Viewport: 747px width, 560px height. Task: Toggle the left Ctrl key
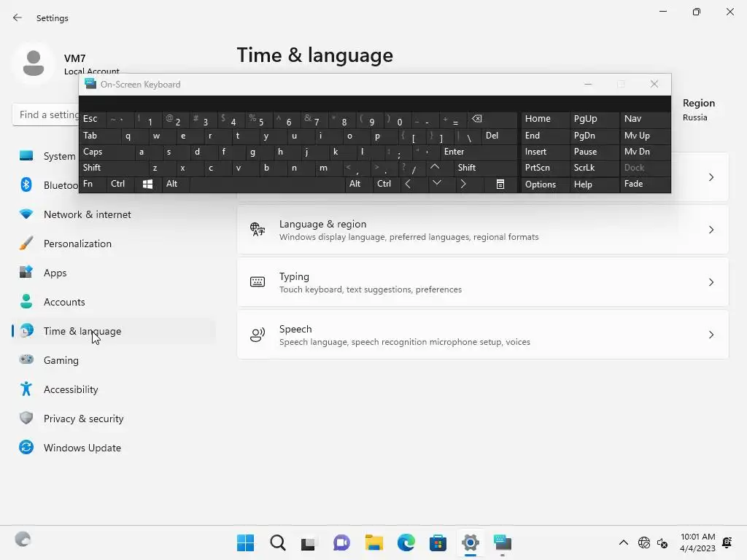[x=120, y=184]
